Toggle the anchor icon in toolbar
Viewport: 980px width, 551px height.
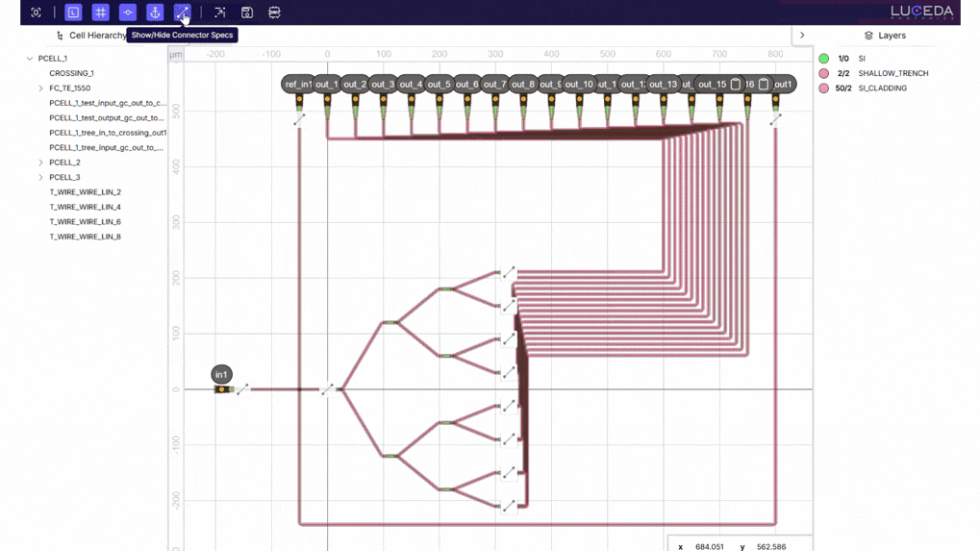pyautogui.click(x=155, y=13)
